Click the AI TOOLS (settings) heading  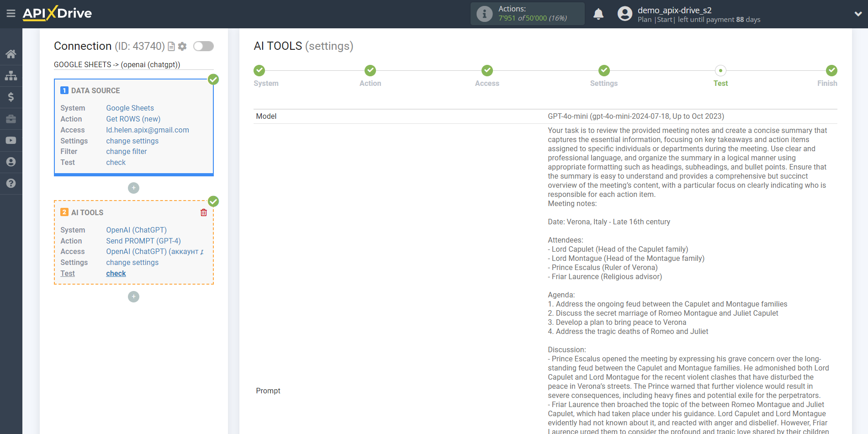pos(303,46)
